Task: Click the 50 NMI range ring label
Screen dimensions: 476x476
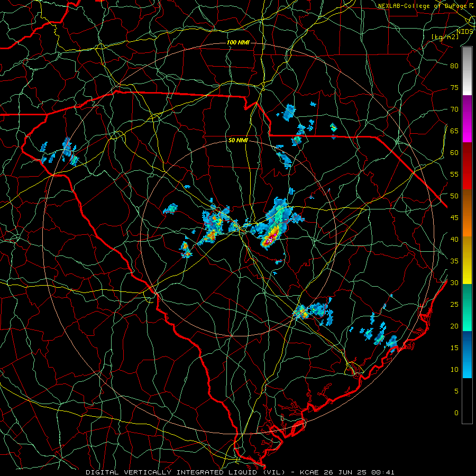Action: pos(238,140)
